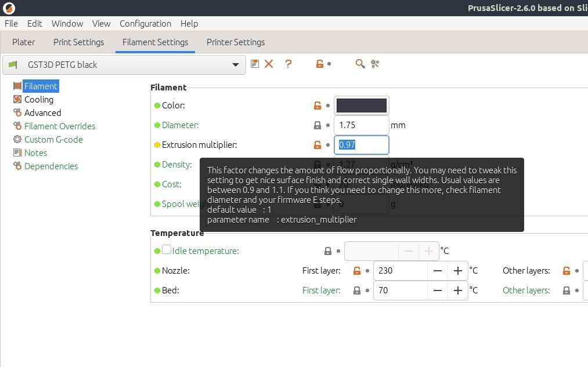The image size is (588, 367).
Task: Enable the Idle temperature checkbox
Action: (x=167, y=250)
